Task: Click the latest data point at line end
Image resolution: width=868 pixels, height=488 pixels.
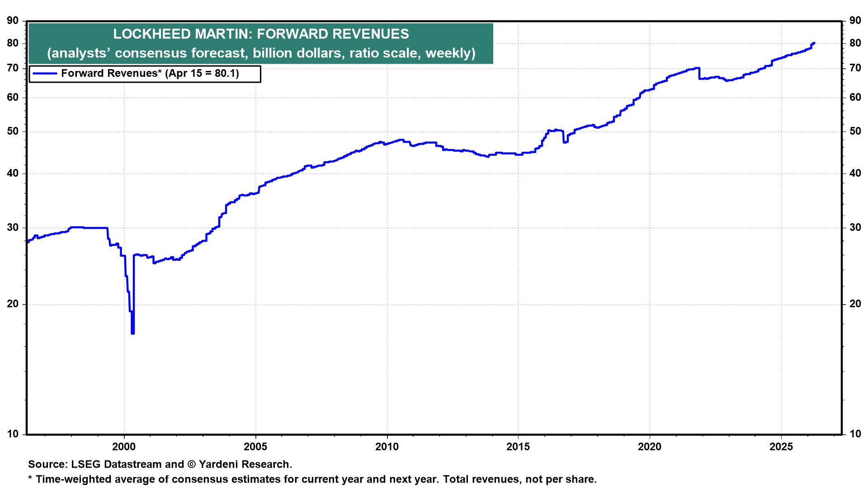Action: point(813,43)
